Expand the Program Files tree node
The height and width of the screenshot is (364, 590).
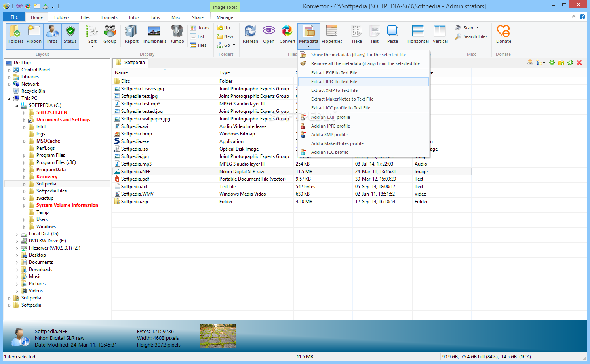coord(25,156)
